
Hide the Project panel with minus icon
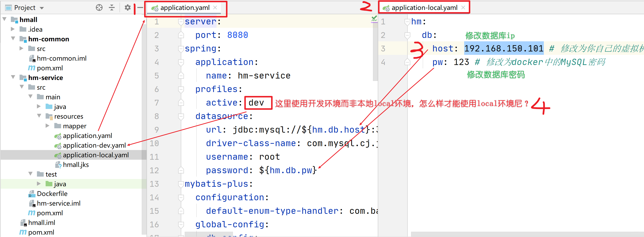point(140,7)
